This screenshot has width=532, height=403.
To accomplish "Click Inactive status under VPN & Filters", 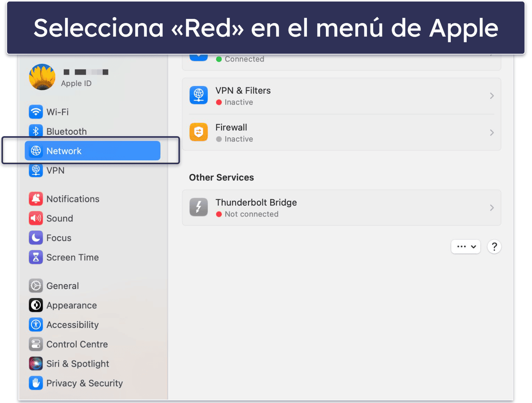I will pyautogui.click(x=239, y=102).
